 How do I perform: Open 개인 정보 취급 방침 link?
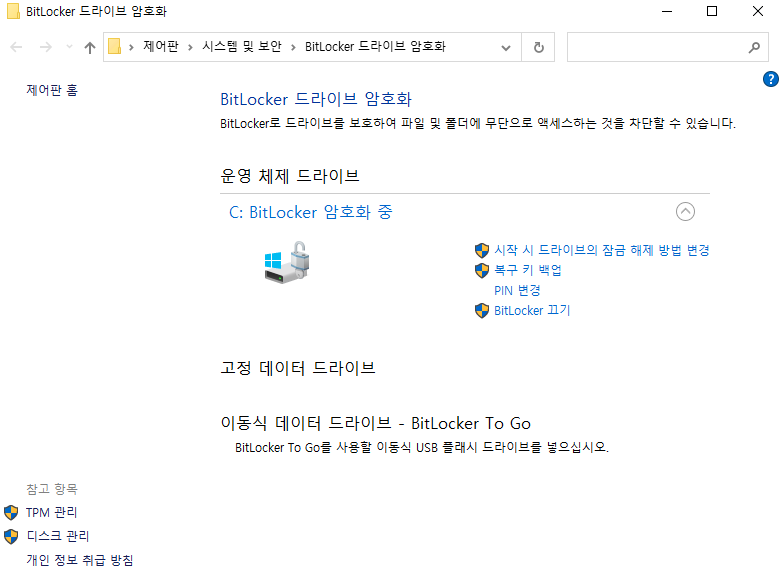tap(80, 560)
